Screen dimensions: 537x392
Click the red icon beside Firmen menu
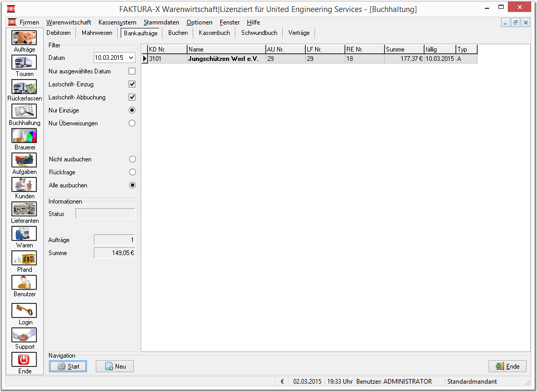click(x=12, y=22)
